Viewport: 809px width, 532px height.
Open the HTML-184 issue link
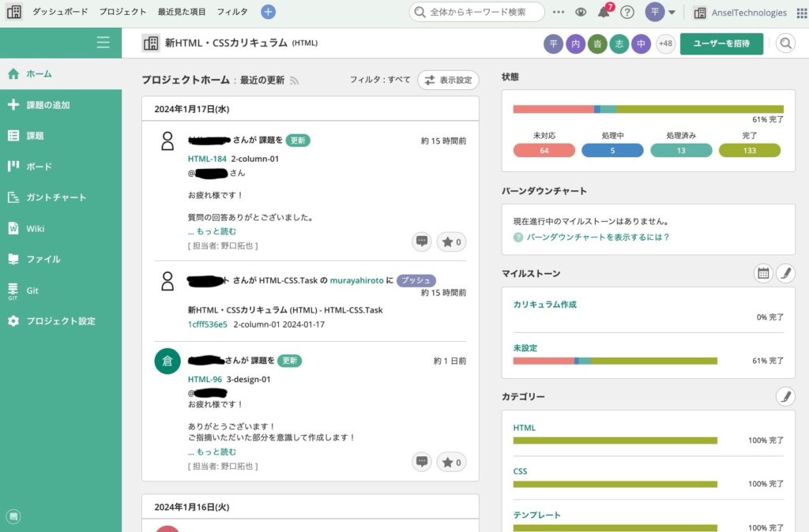(x=207, y=159)
